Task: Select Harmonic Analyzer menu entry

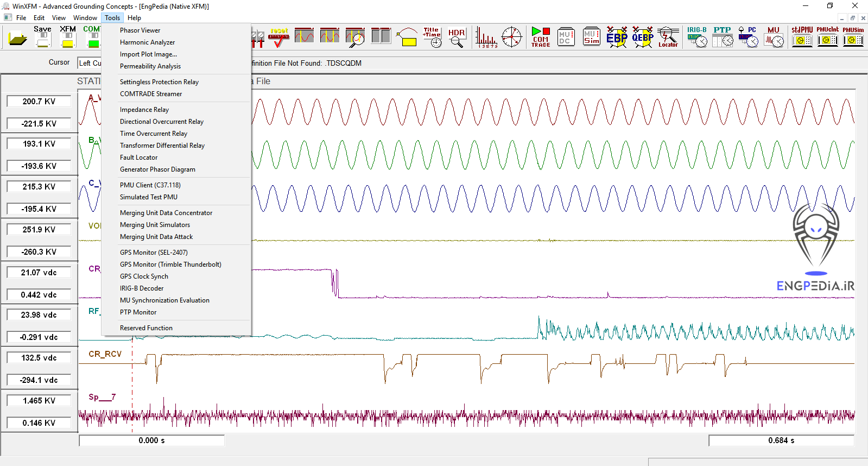Action: (176, 42)
